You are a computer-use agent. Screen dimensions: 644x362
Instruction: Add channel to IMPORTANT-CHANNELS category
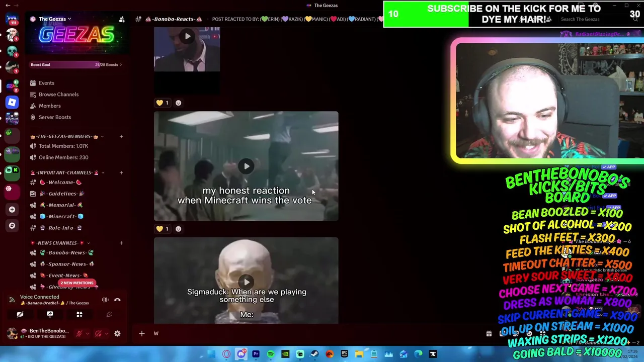click(x=121, y=172)
